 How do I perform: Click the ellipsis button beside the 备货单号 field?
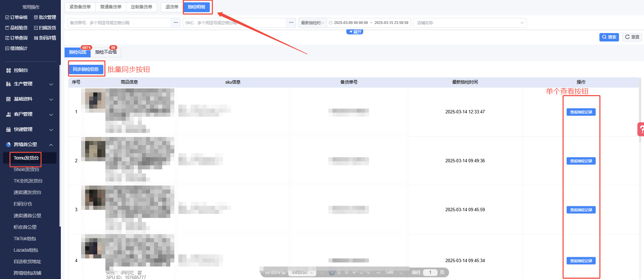pos(176,23)
